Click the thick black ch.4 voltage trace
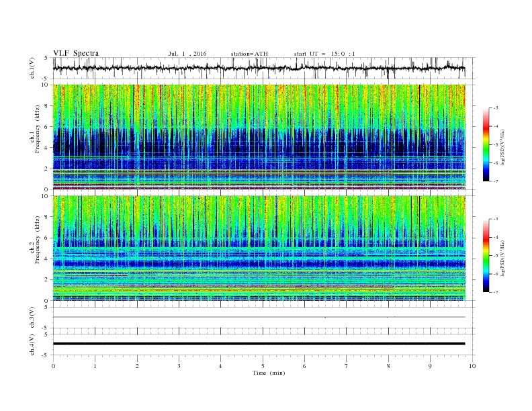 (x=259, y=344)
